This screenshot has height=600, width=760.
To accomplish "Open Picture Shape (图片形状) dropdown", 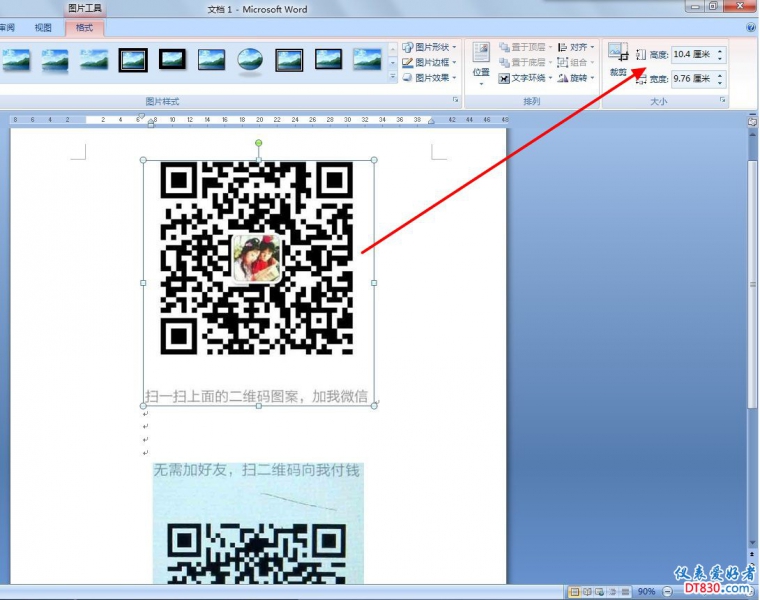I will 431,47.
